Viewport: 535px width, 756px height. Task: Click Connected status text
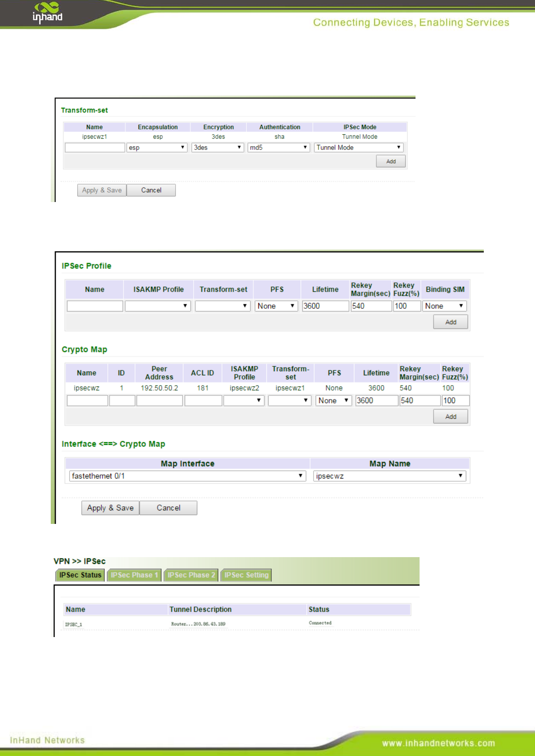320,623
